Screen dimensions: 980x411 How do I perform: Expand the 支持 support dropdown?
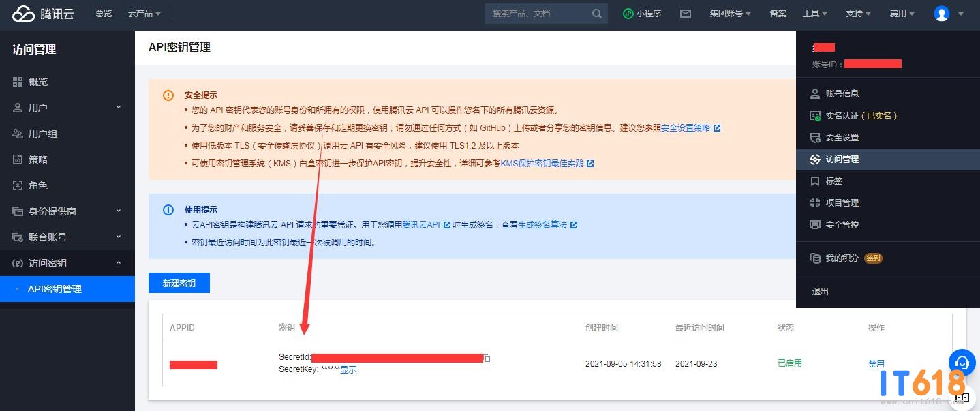[858, 14]
